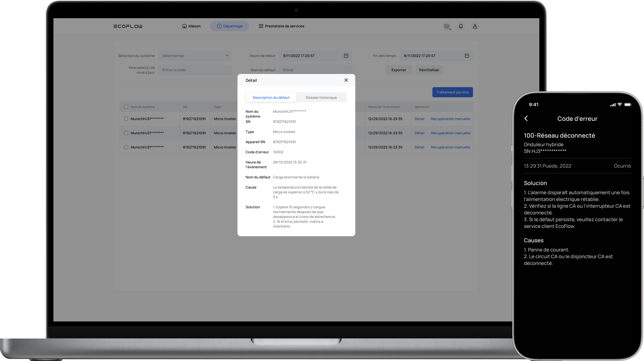Check the first MunichHJ31 row checkbox
The height and width of the screenshot is (361, 644).
[x=126, y=119]
